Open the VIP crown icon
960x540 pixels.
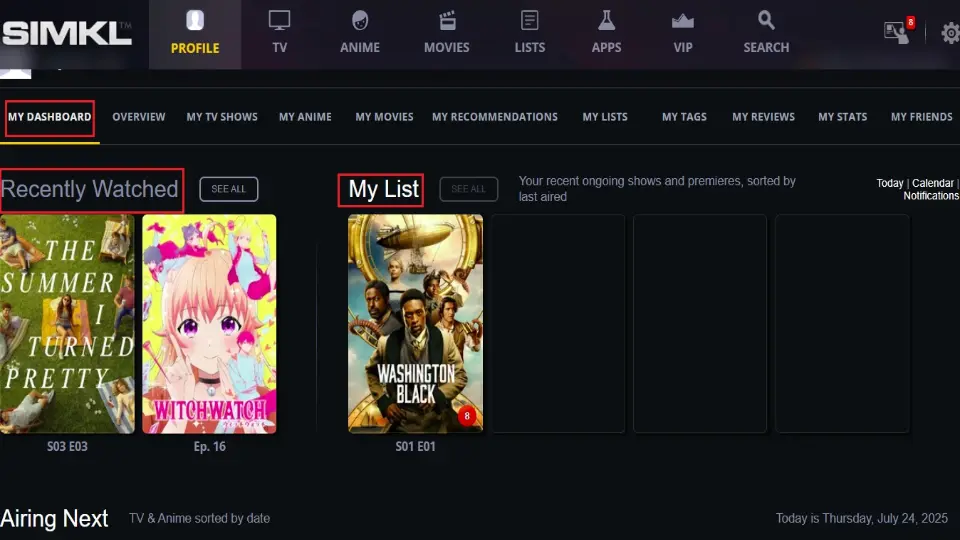[683, 22]
